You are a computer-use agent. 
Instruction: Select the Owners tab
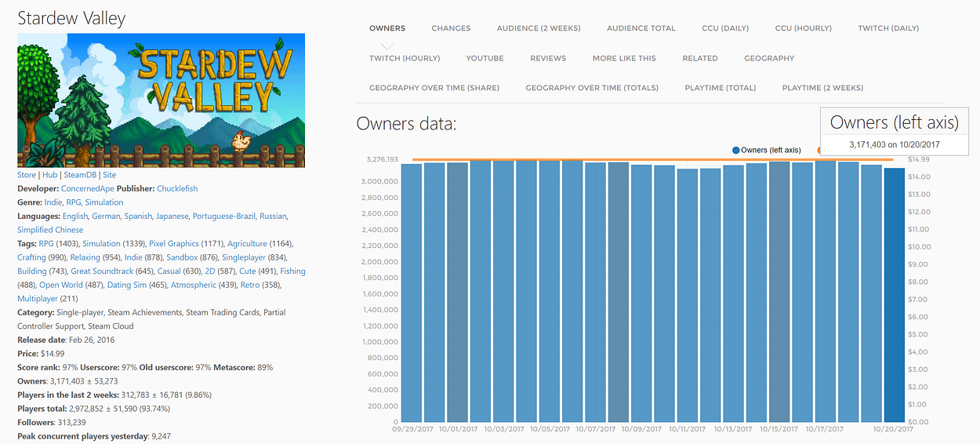click(387, 28)
